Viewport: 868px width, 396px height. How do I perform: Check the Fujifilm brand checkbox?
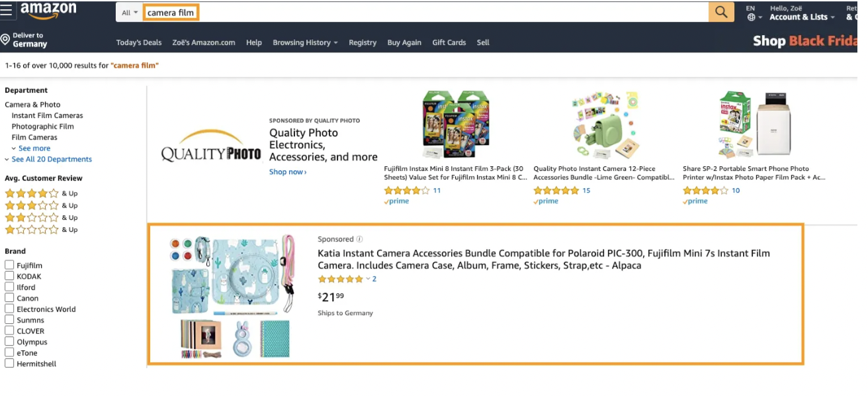(9, 266)
